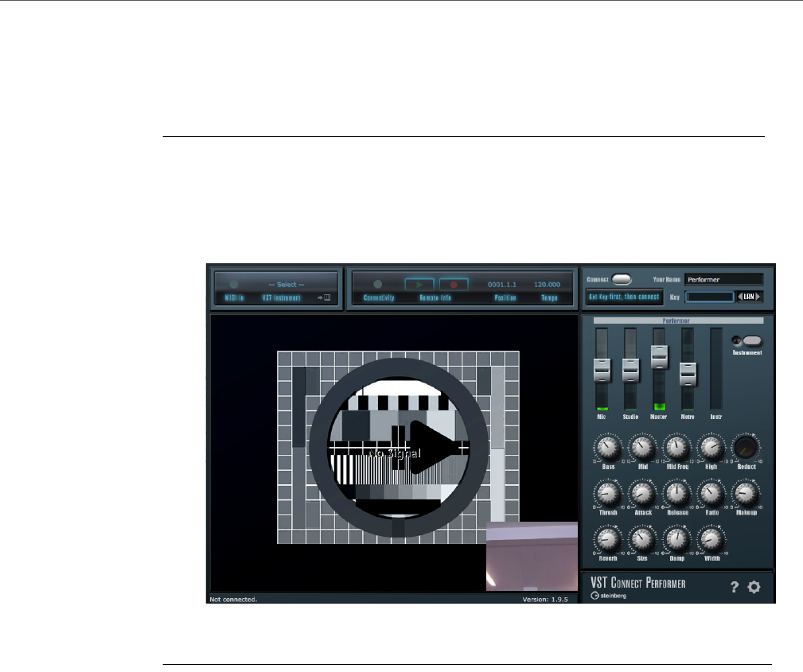Open the settings gear icon
This screenshot has width=803, height=672.
pyautogui.click(x=754, y=587)
